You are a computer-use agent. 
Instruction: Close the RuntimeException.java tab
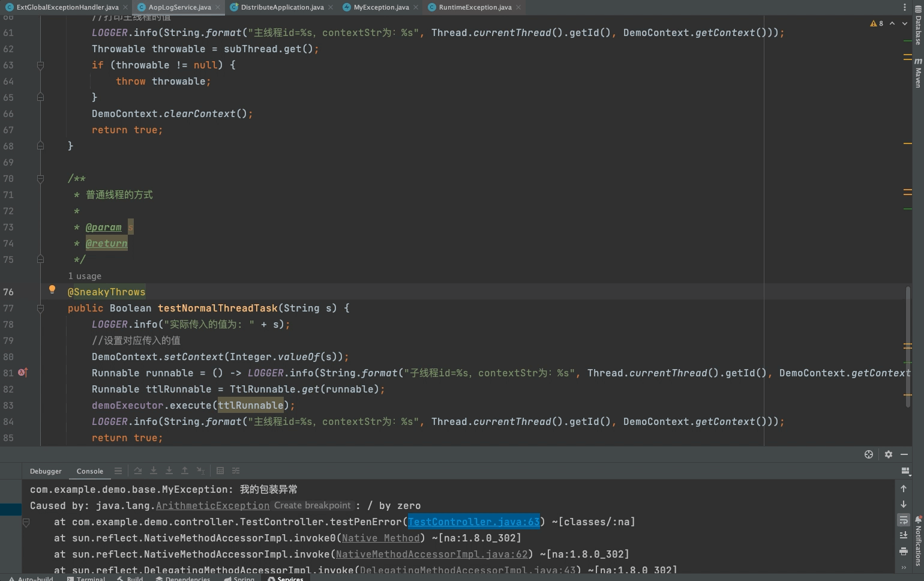[518, 7]
